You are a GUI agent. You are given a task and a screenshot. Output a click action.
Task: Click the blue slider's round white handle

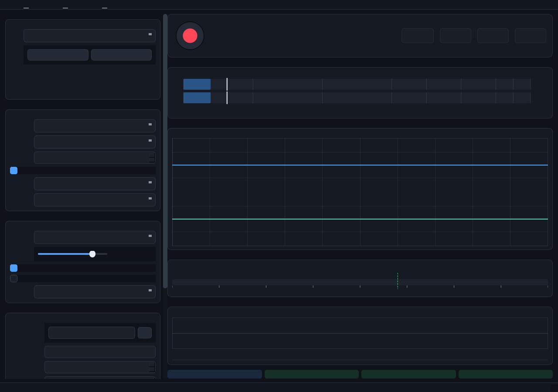tap(92, 254)
